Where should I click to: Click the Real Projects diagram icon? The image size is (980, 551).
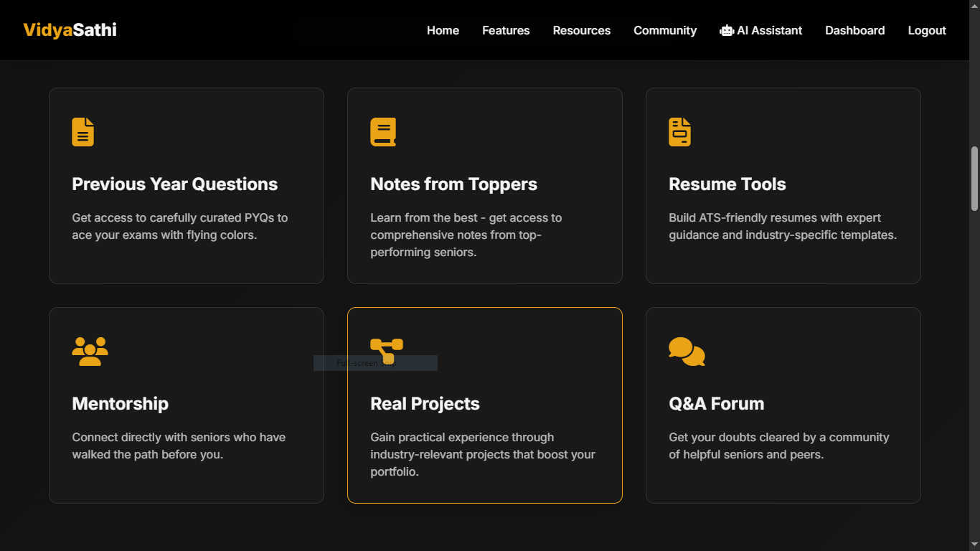point(387,352)
